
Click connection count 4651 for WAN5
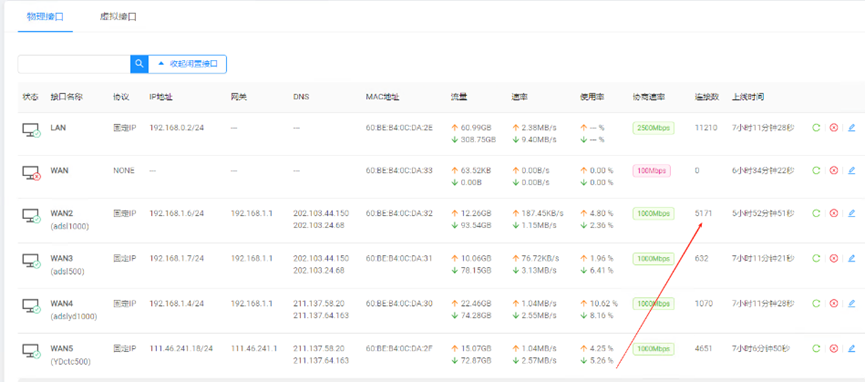(x=704, y=348)
